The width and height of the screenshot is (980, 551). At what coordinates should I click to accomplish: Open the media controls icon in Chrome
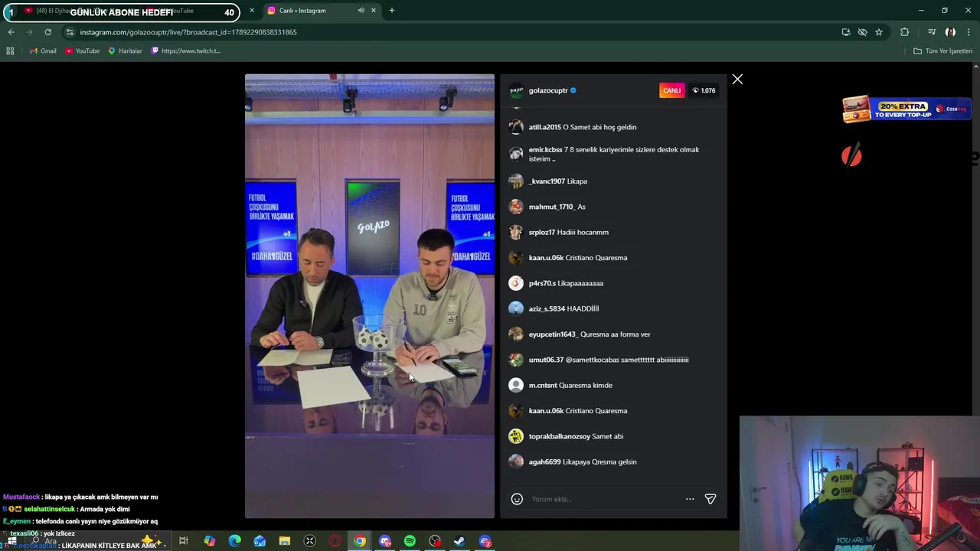[x=932, y=32]
